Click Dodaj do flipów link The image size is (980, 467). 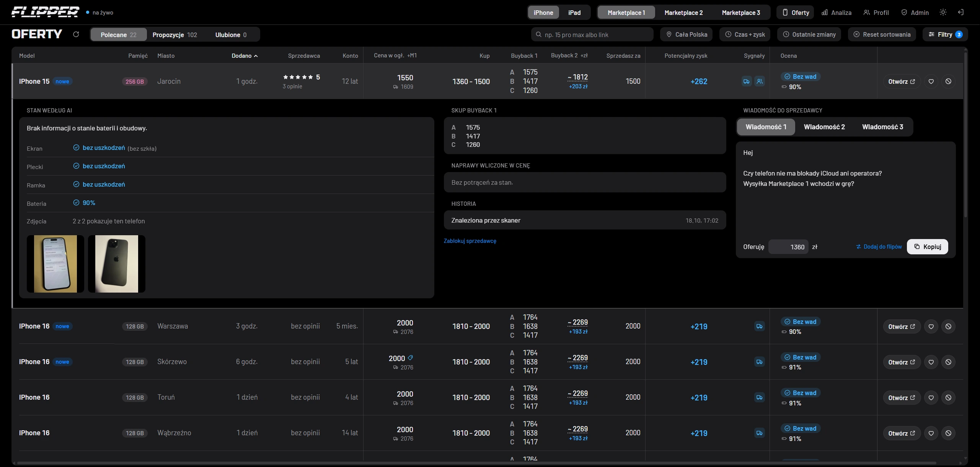[879, 247]
